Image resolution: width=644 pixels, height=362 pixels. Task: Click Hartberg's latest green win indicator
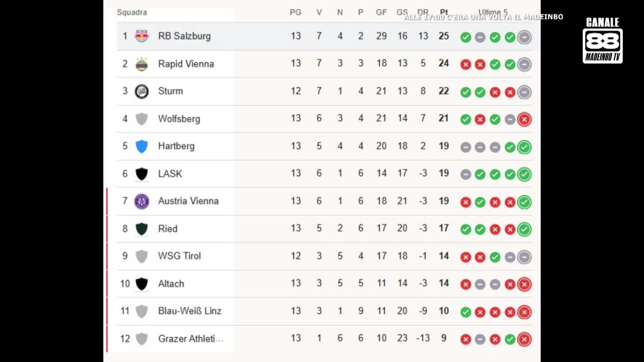(524, 147)
